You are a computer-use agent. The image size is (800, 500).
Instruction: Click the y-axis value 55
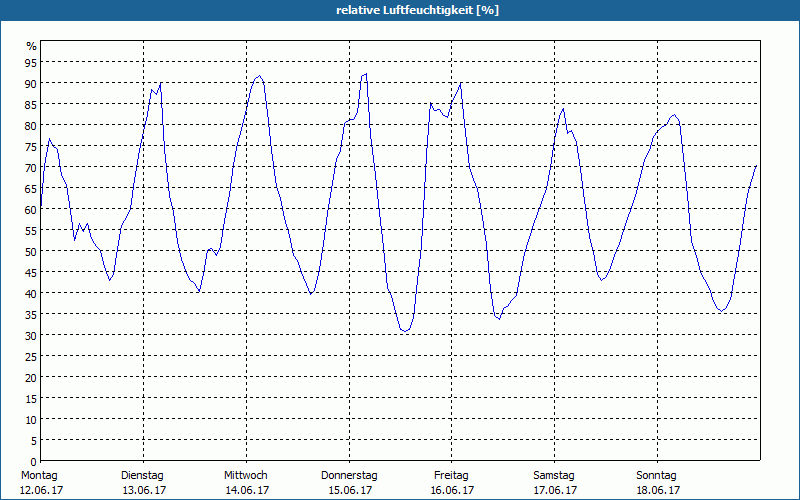pyautogui.click(x=31, y=231)
